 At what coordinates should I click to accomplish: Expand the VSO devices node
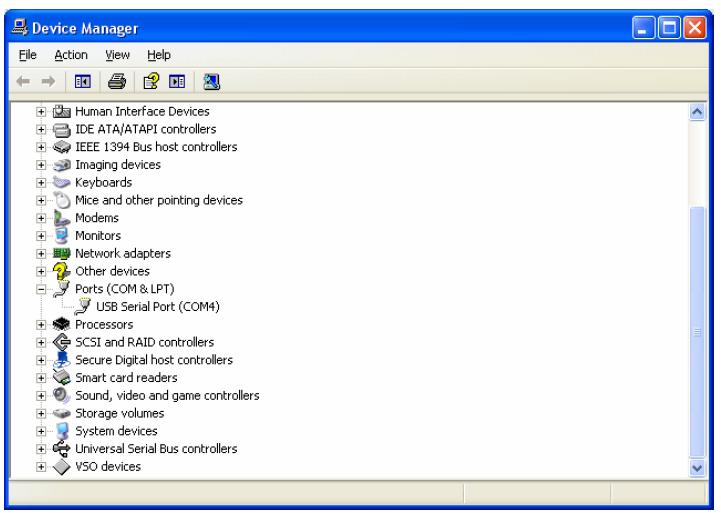point(42,467)
